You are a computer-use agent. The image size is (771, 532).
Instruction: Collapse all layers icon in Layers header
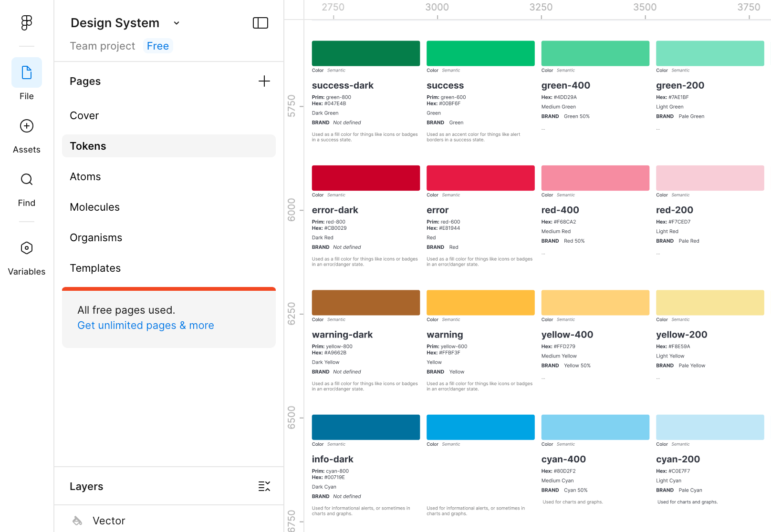(x=264, y=486)
